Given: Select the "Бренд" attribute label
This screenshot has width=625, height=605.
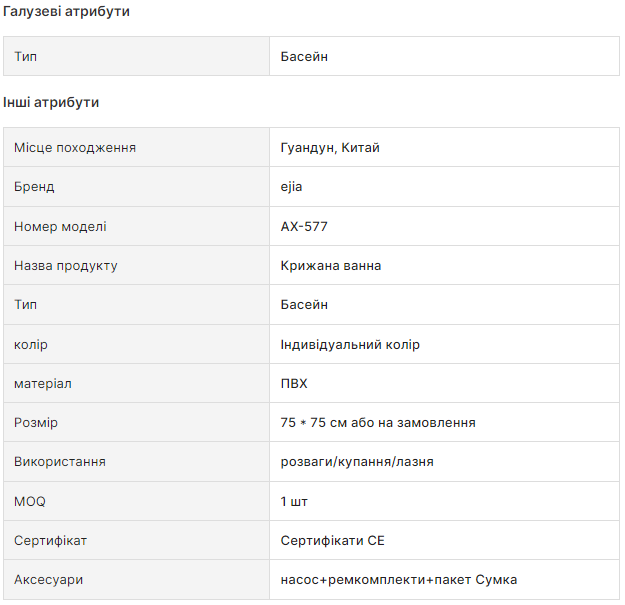Looking at the screenshot, I should pos(34,187).
